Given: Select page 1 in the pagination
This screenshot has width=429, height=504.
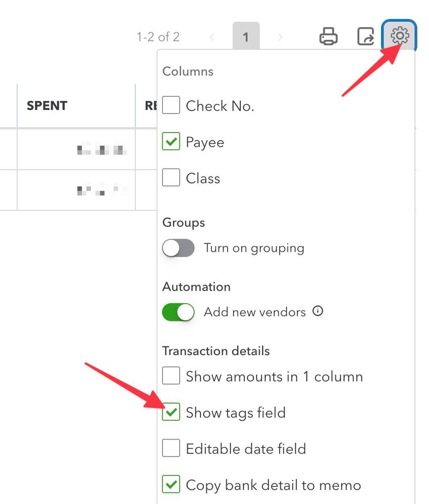Looking at the screenshot, I should pyautogui.click(x=246, y=37).
